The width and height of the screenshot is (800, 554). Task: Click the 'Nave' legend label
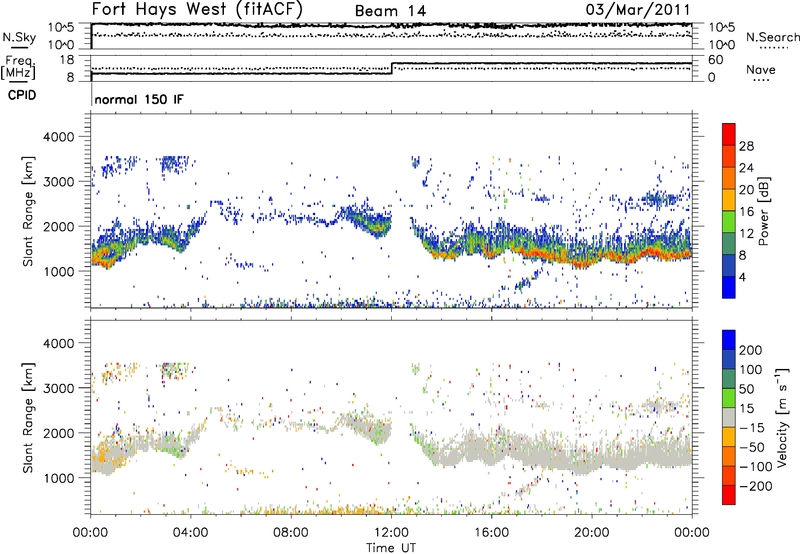(761, 70)
